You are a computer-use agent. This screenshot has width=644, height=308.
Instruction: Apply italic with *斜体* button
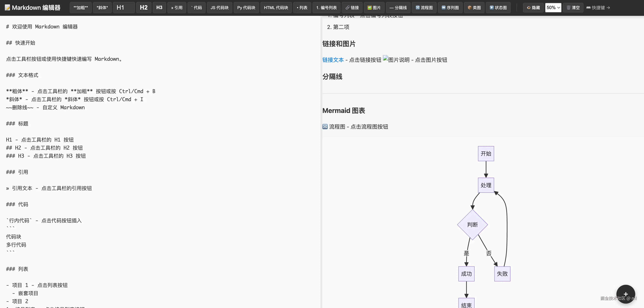click(x=102, y=8)
